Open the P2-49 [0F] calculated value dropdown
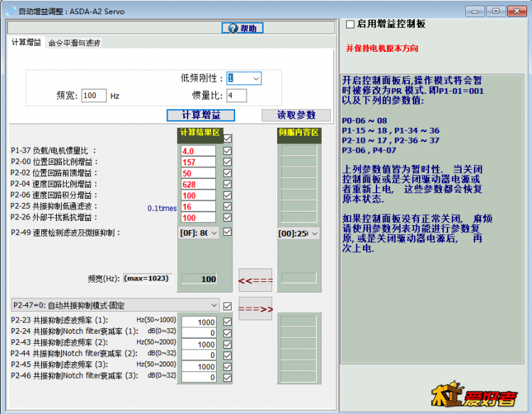Image resolution: width=532 pixels, height=414 pixels. pyautogui.click(x=198, y=233)
